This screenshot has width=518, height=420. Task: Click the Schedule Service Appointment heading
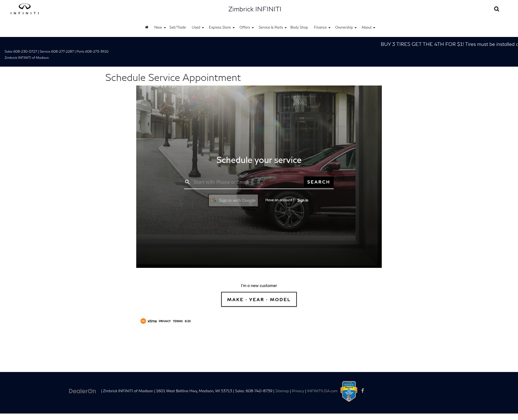[173, 78]
